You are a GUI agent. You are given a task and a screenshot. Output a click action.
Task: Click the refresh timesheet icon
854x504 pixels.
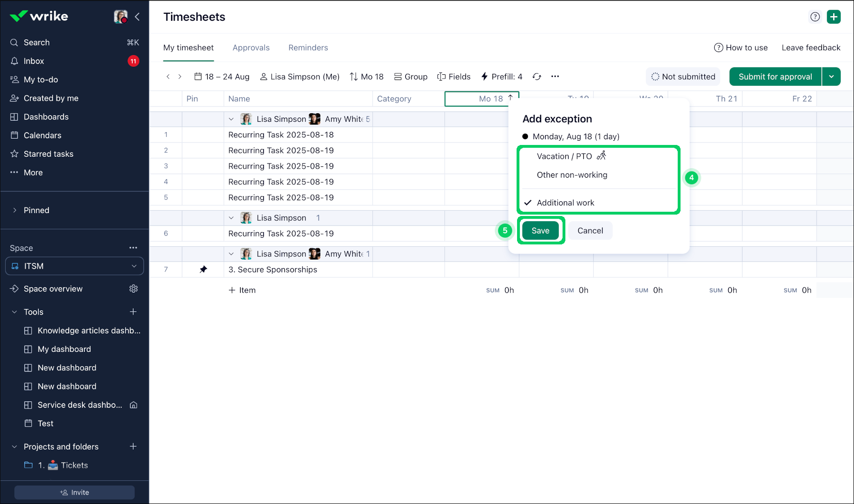(536, 77)
